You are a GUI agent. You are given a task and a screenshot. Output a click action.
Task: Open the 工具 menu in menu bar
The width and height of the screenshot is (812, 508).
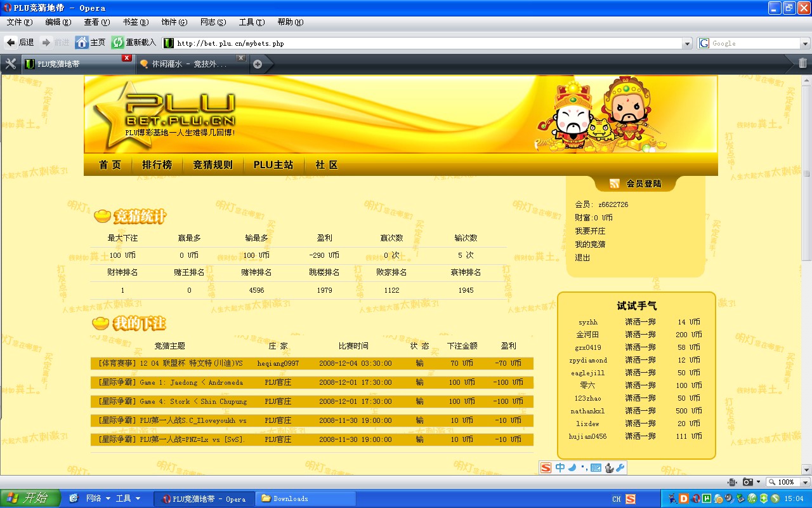[x=252, y=22]
